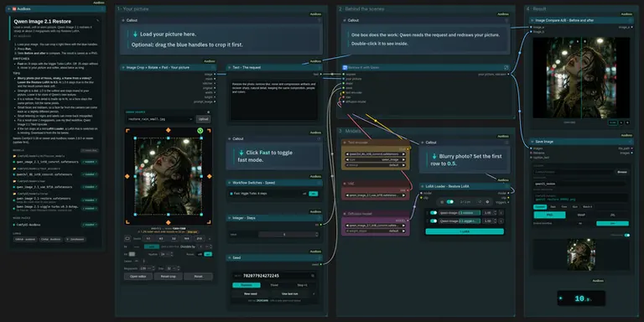Viewport: 644px width, 322px height.
Task: Click the Browse button in Save Image
Action: (x=622, y=172)
